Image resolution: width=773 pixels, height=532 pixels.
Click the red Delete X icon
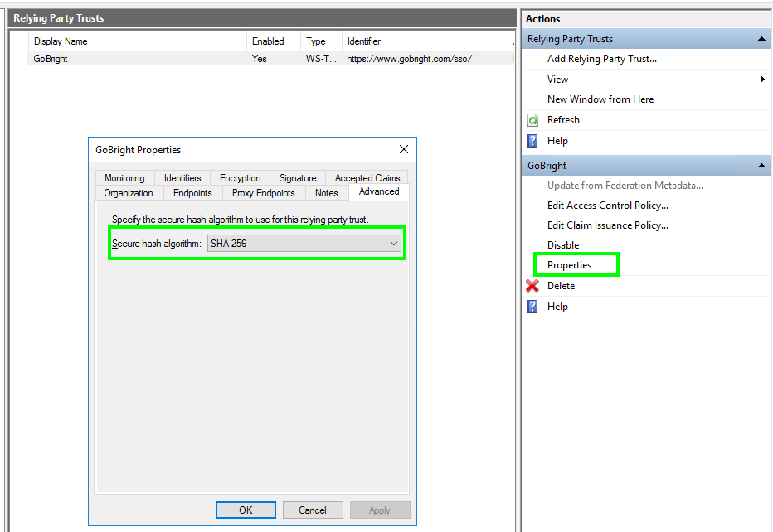click(x=533, y=286)
